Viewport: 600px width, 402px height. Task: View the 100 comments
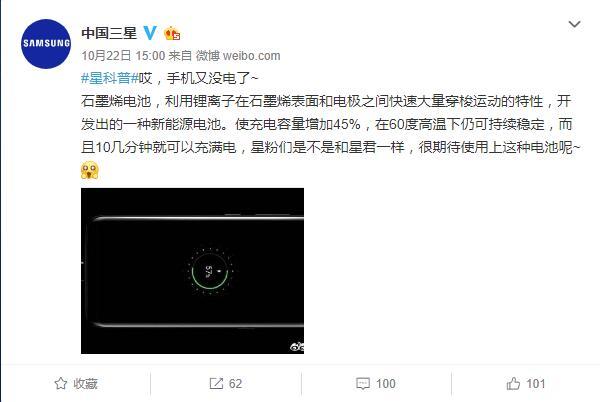385,384
